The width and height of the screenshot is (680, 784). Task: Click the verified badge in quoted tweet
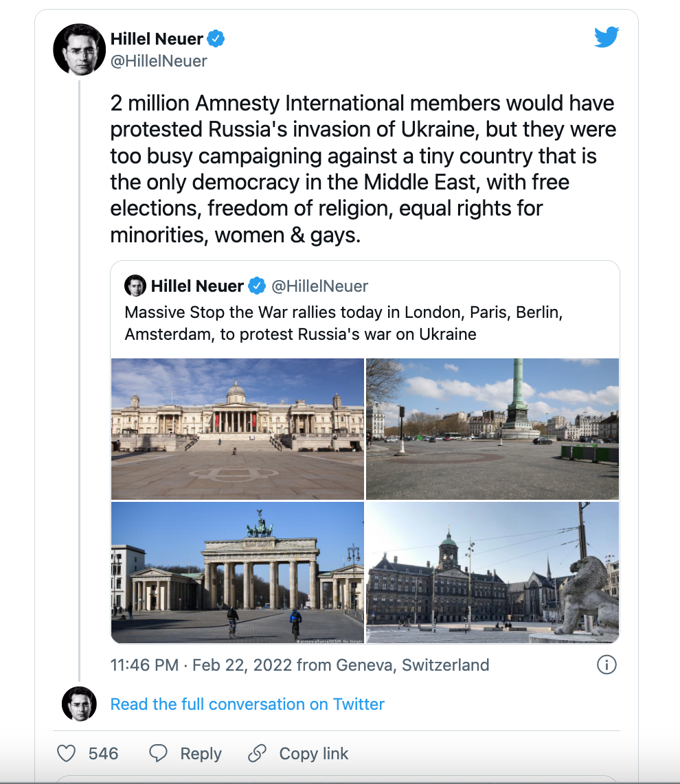coord(257,286)
